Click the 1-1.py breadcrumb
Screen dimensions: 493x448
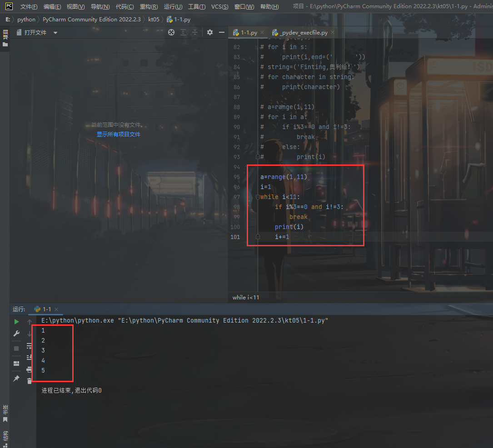tap(179, 20)
